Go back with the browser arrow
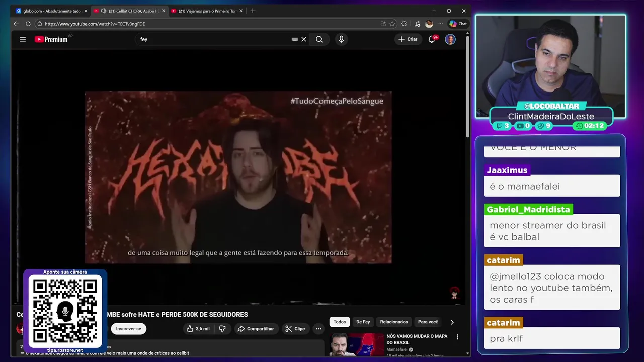The image size is (644, 362). coord(16,24)
